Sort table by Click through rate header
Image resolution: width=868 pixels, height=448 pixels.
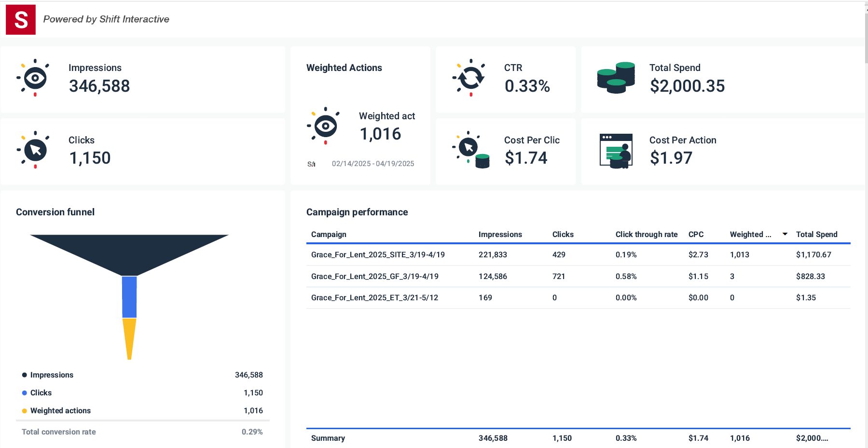click(x=646, y=234)
